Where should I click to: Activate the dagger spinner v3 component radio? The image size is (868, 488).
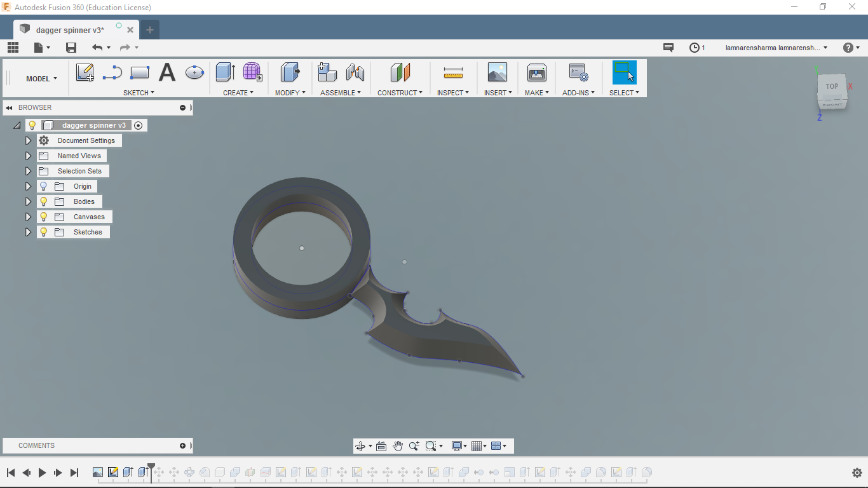point(139,125)
